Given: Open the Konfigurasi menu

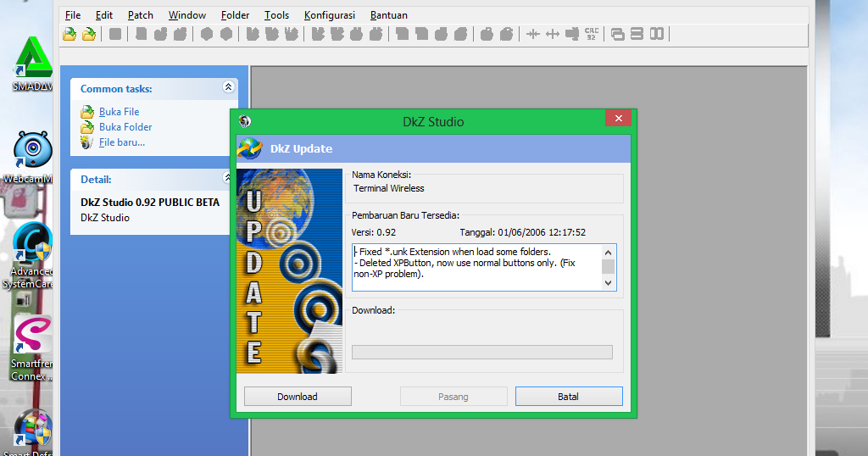Looking at the screenshot, I should (x=330, y=15).
